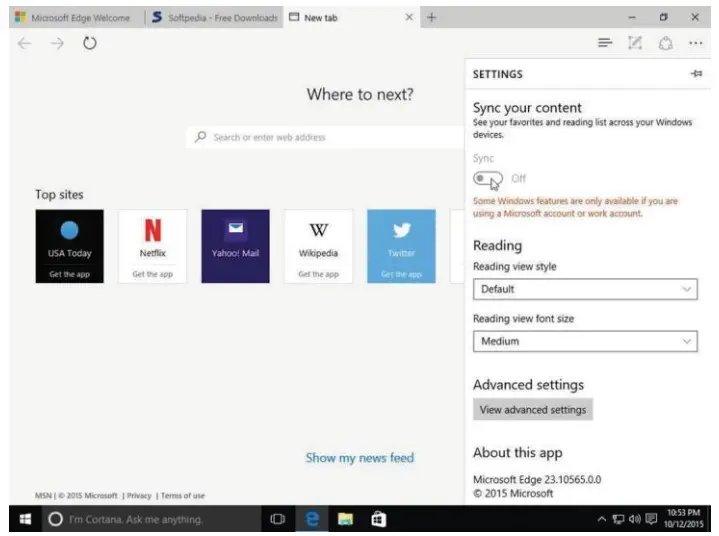Screen dimensions: 719x536
Task: Open the Netflix top site tile
Action: pyautogui.click(x=153, y=246)
